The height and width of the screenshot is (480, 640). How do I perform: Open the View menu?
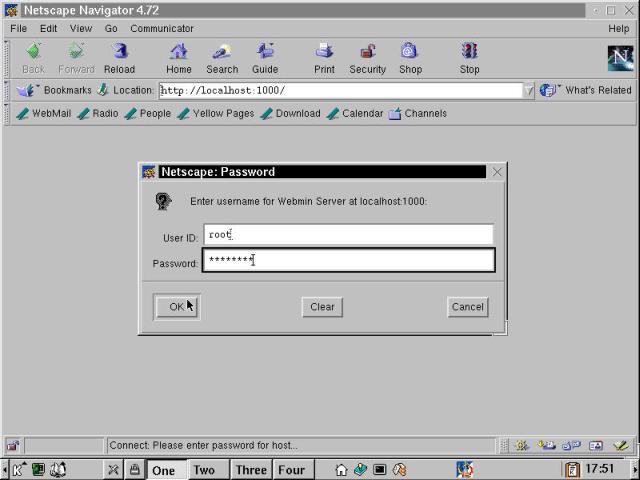coord(81,29)
